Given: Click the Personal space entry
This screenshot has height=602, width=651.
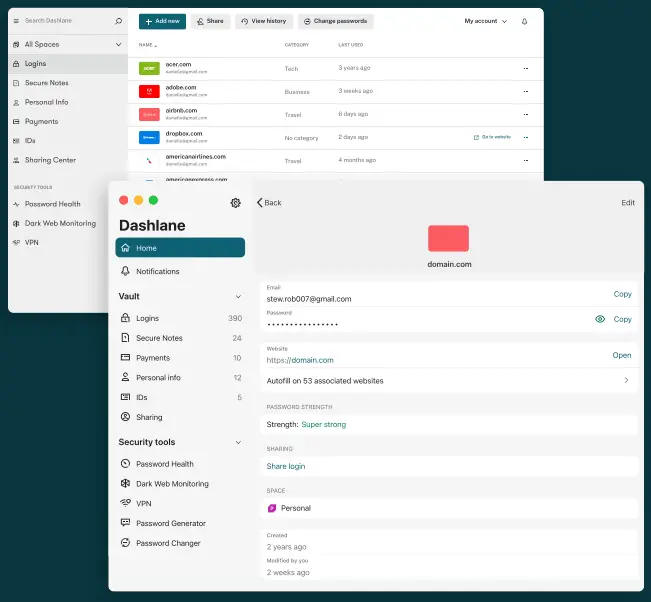Looking at the screenshot, I should pos(448,508).
